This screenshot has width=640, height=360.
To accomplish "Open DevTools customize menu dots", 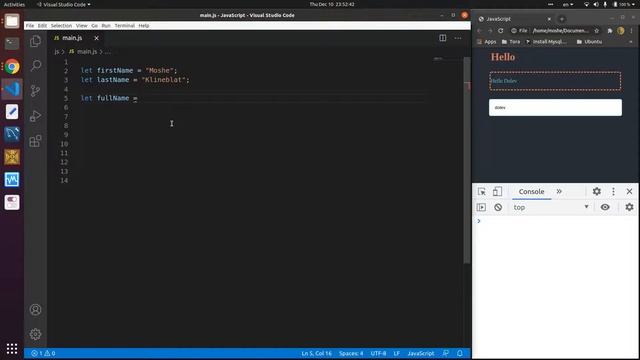I will 613,191.
